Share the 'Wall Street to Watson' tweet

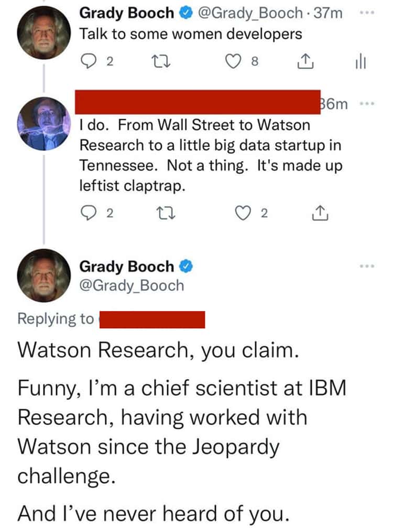pyautogui.click(x=320, y=214)
